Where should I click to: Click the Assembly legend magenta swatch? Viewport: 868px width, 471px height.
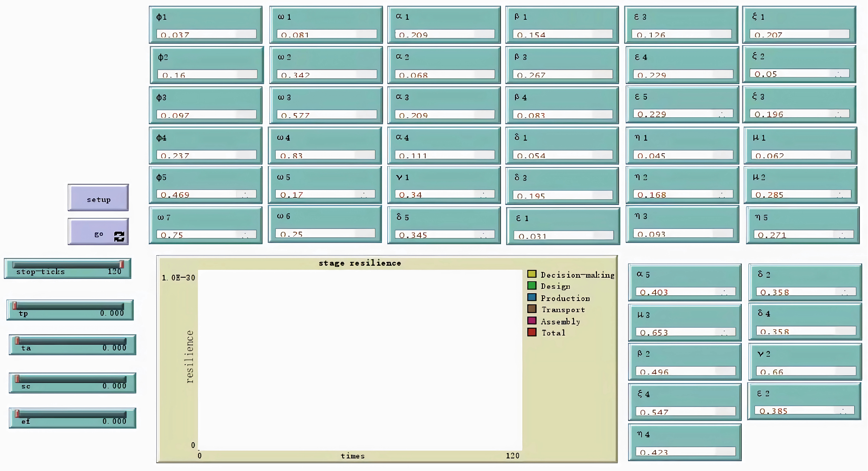pos(532,320)
